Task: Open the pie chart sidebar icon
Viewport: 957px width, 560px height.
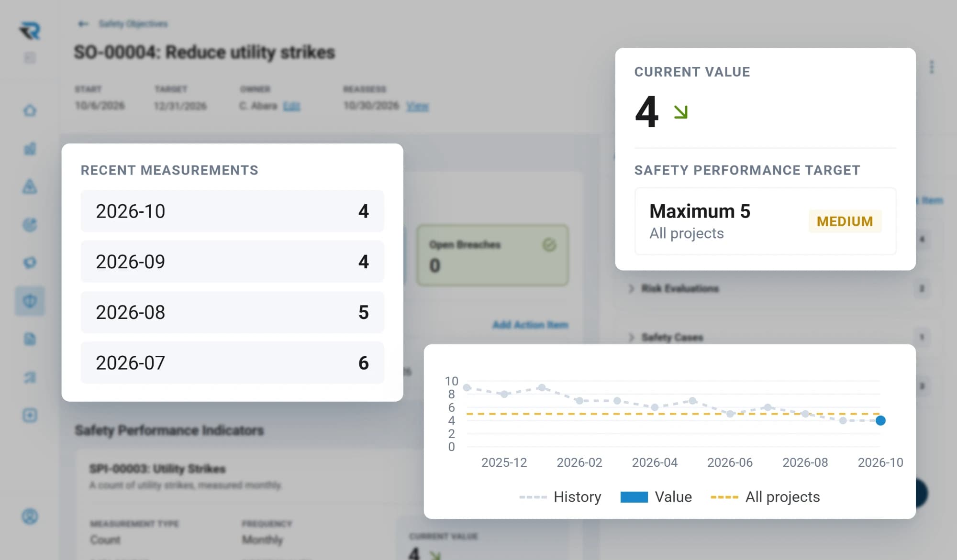Action: [x=30, y=224]
